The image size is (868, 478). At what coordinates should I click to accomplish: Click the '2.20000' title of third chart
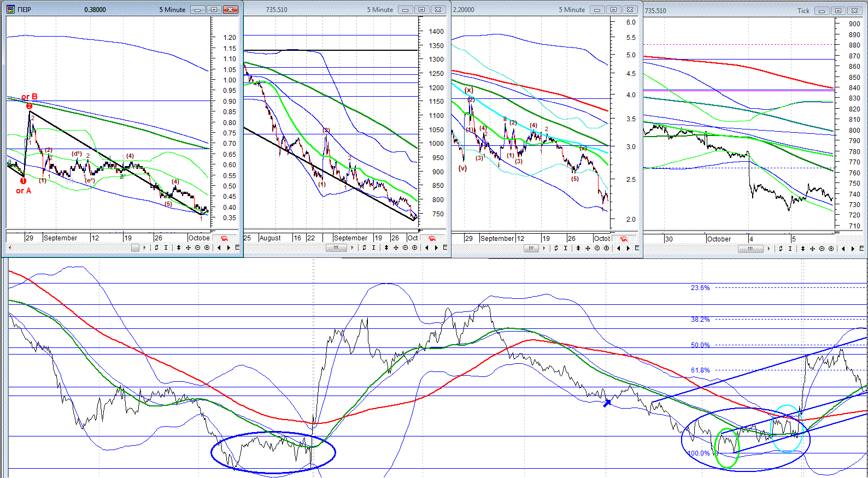pyautogui.click(x=464, y=10)
